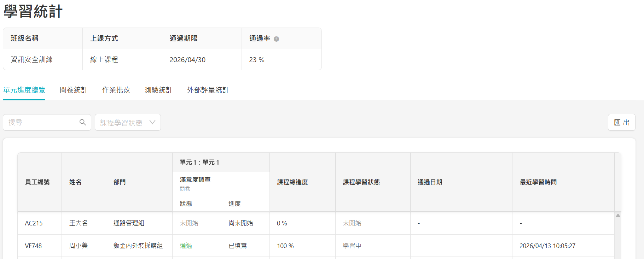The width and height of the screenshot is (644, 259).
Task: Click the 課程學習狀態 column header
Action: click(x=361, y=182)
